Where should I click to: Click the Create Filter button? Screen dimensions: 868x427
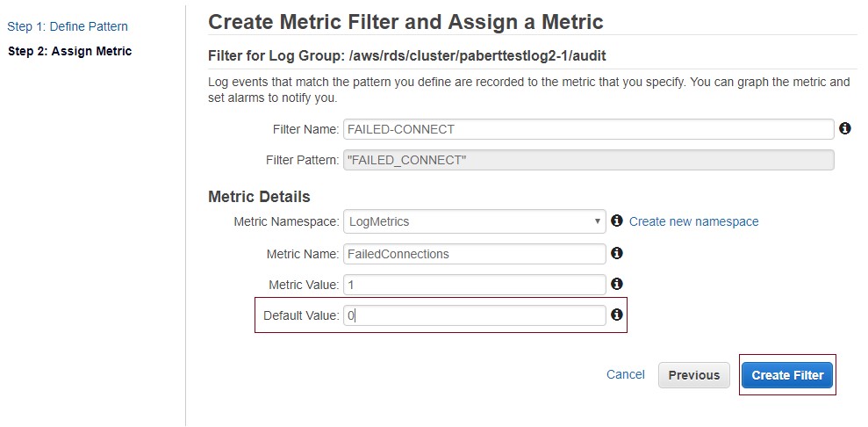tap(787, 375)
